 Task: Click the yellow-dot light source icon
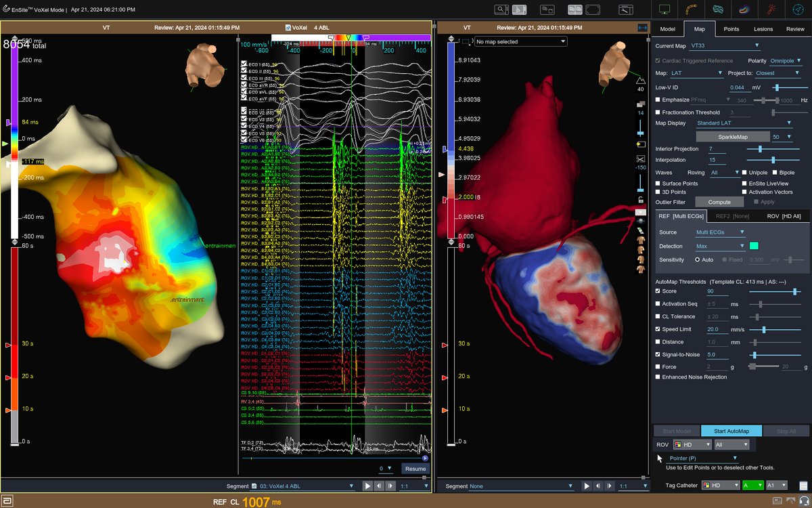(641, 144)
